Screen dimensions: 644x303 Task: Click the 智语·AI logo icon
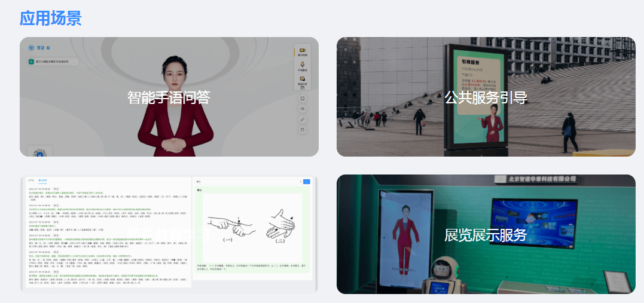point(31,47)
